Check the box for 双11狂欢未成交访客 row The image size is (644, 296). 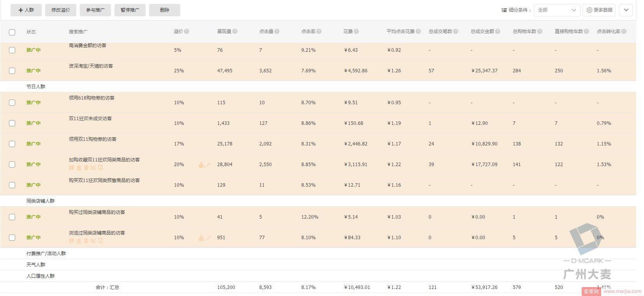pyautogui.click(x=12, y=123)
